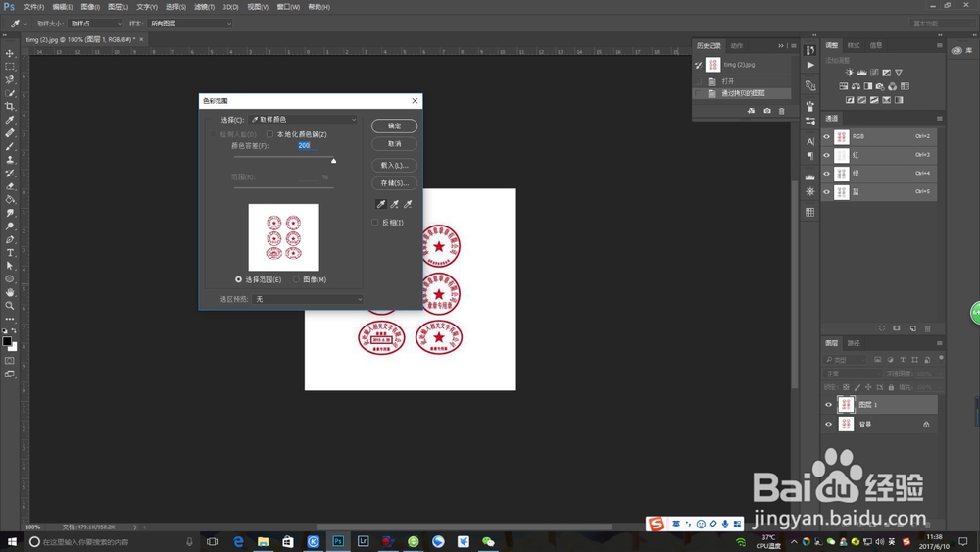Open the Image (图像) menu
Viewport: 980px width, 552px height.
click(x=90, y=7)
